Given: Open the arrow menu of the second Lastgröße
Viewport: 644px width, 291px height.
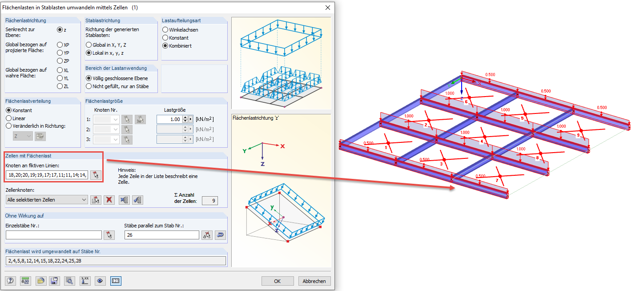Looking at the screenshot, I should point(191,129).
